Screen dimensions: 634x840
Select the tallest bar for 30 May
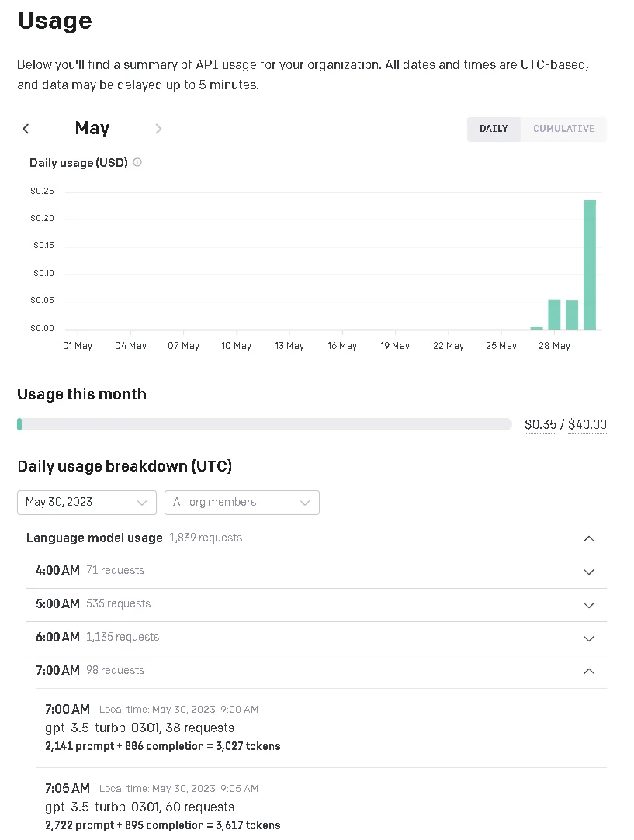(x=590, y=264)
